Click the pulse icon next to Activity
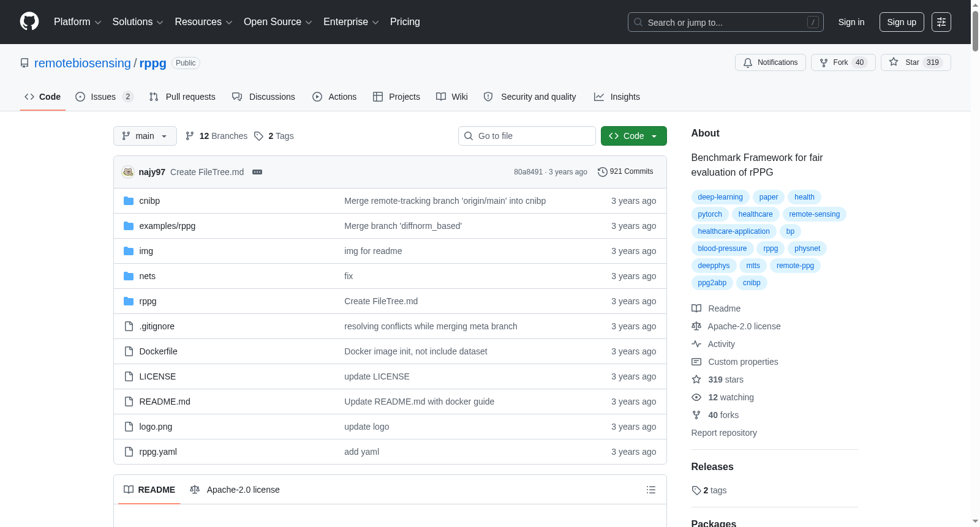 [696, 344]
